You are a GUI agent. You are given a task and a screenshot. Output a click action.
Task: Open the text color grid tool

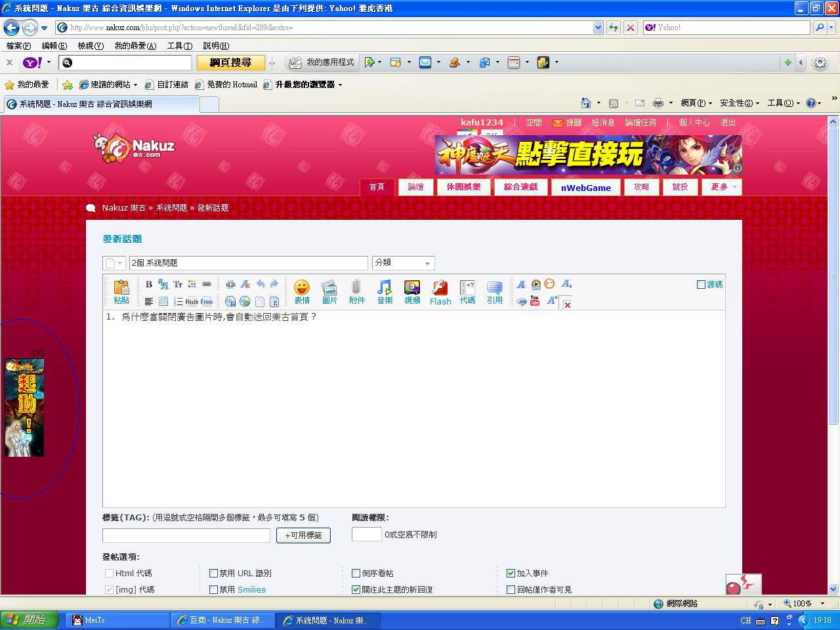(x=192, y=284)
